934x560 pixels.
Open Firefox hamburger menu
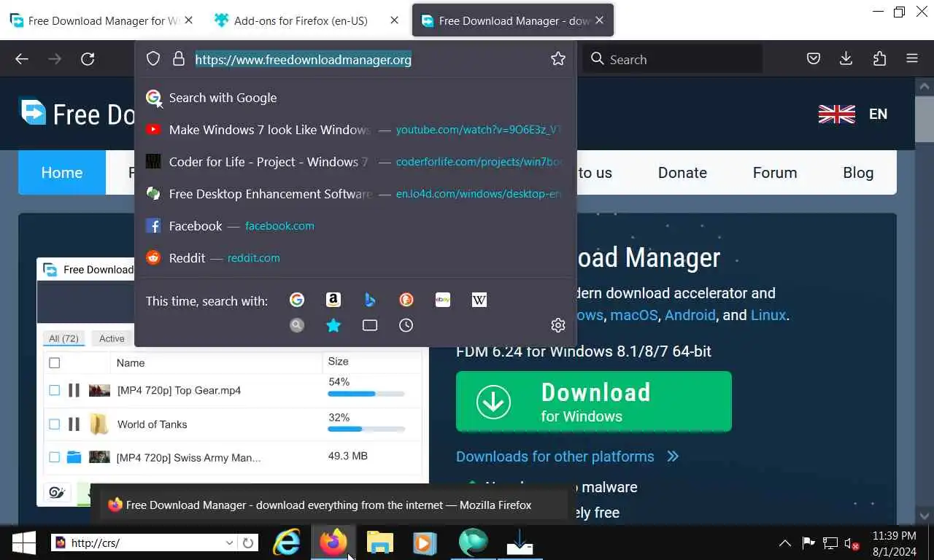(x=912, y=59)
